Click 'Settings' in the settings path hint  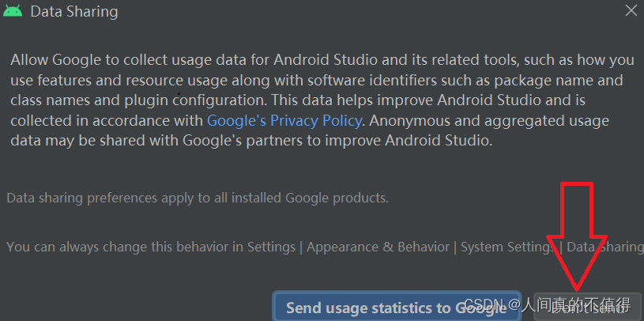pyautogui.click(x=271, y=247)
